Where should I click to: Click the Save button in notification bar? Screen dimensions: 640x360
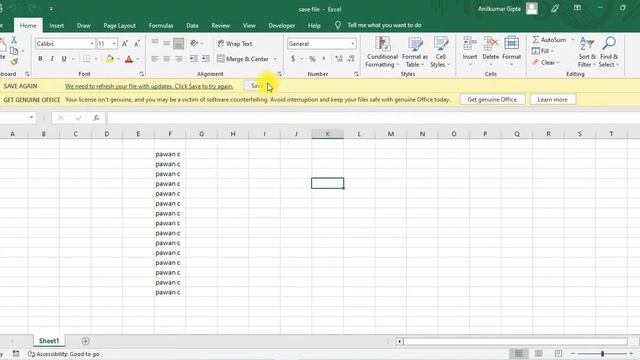point(257,86)
